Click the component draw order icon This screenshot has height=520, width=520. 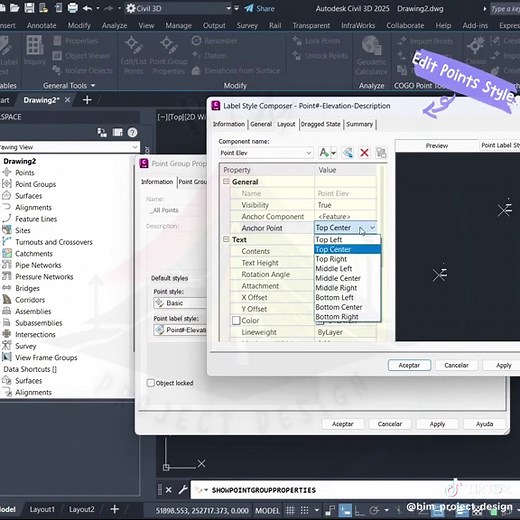[x=381, y=153]
